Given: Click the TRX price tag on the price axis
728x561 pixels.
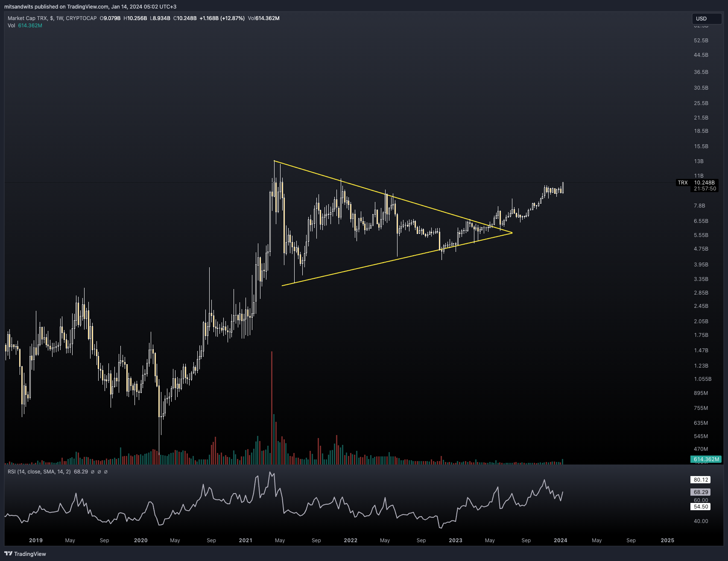Looking at the screenshot, I should [683, 183].
